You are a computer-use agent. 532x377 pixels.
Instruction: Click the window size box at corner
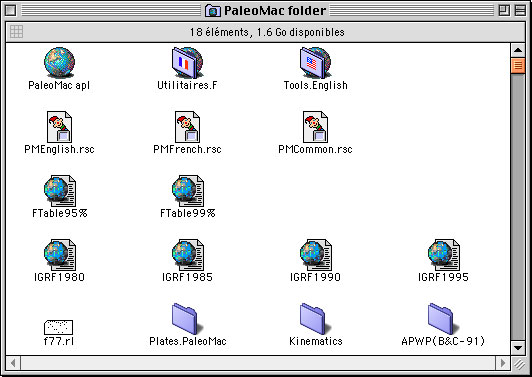tap(518, 364)
